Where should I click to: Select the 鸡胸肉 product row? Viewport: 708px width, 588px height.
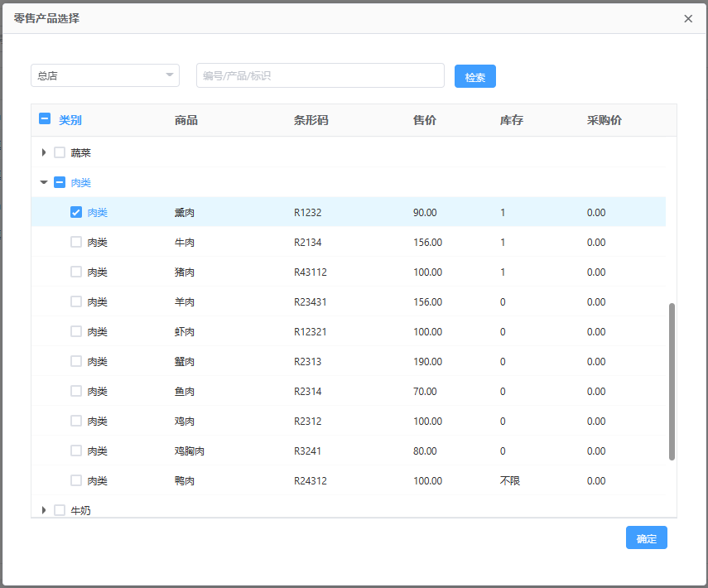(189, 451)
